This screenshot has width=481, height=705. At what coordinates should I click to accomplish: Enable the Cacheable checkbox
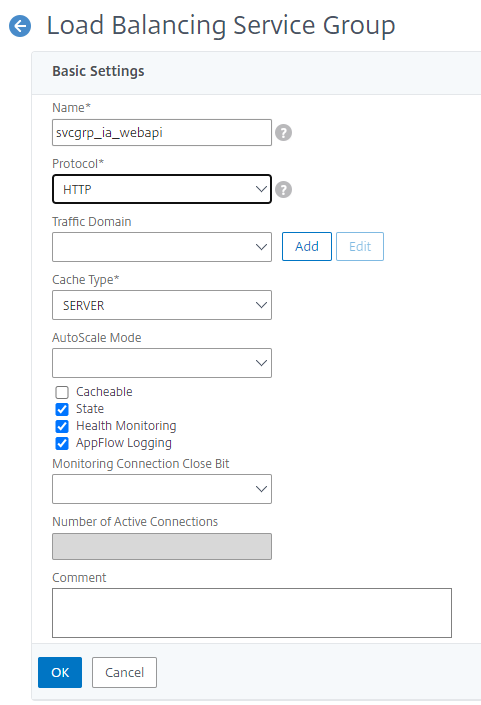click(x=62, y=392)
